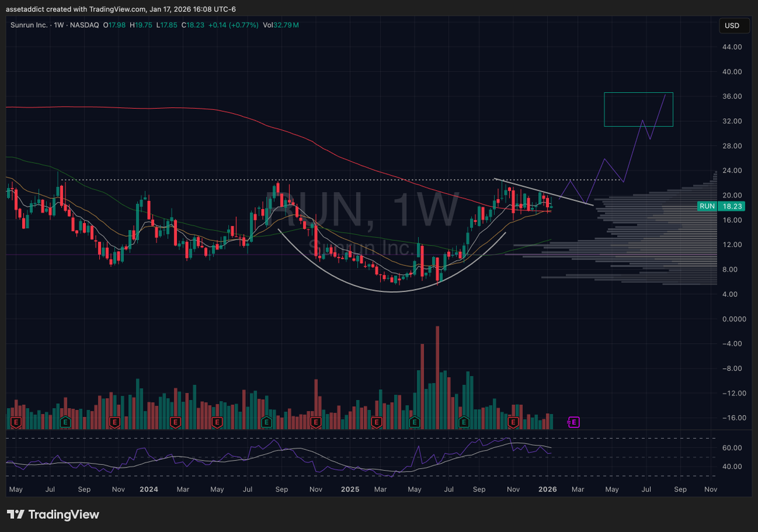Click the 2026 label on the time axis

pos(547,489)
